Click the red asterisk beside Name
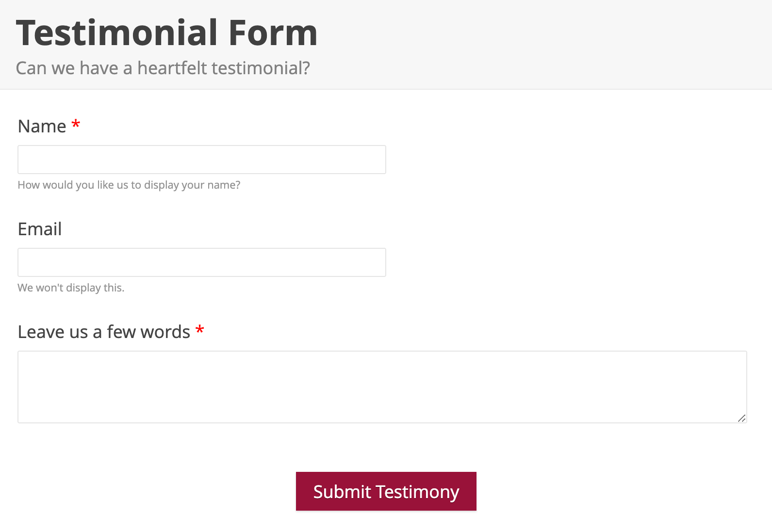The height and width of the screenshot is (532, 772). (x=76, y=125)
